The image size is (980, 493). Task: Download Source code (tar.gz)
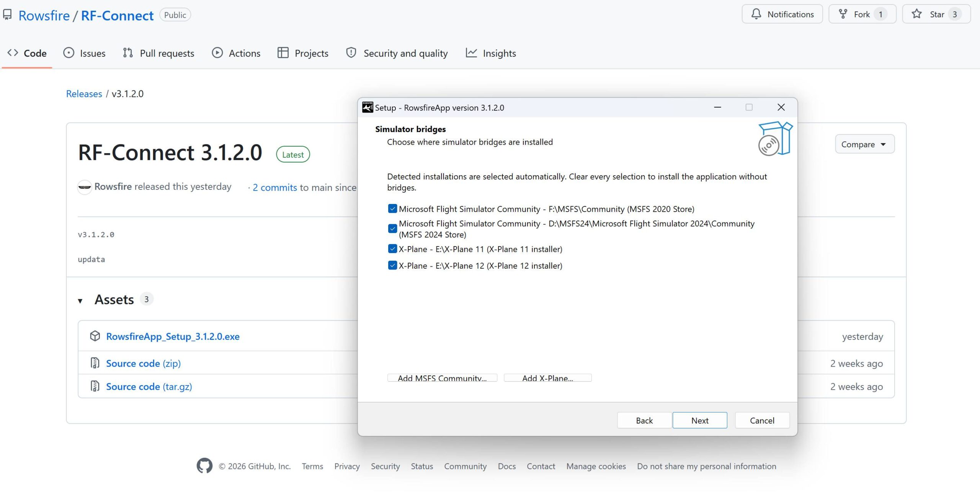(149, 386)
